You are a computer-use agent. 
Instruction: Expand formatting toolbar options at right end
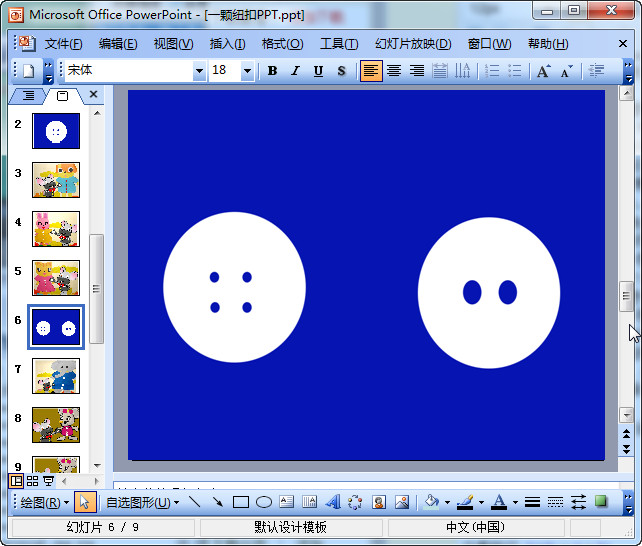click(628, 71)
